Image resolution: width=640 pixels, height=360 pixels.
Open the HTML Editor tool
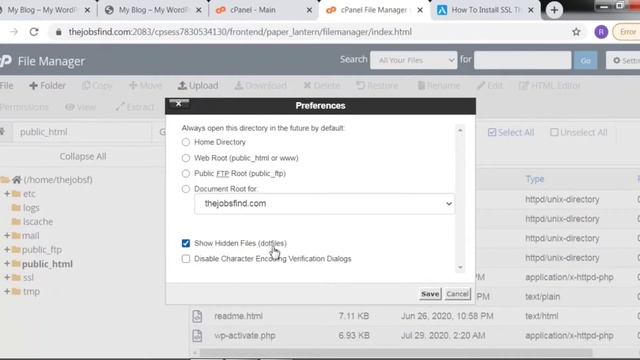point(550,86)
